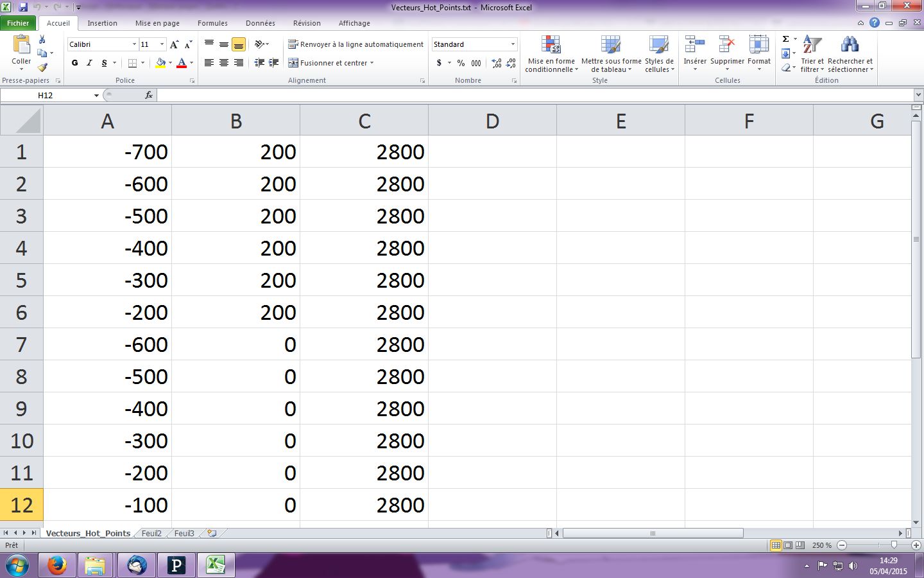Click the format painter brush icon
The height and width of the screenshot is (578, 924).
coord(42,68)
